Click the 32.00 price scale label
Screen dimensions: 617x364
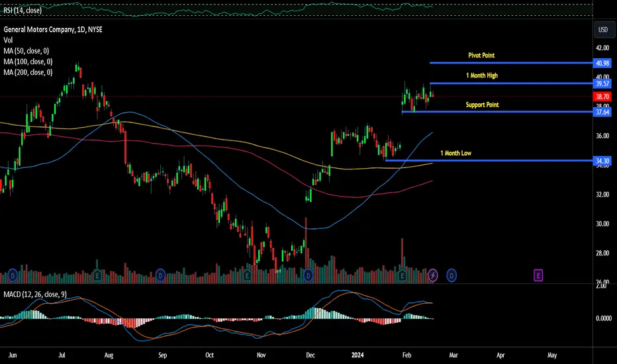[602, 195]
